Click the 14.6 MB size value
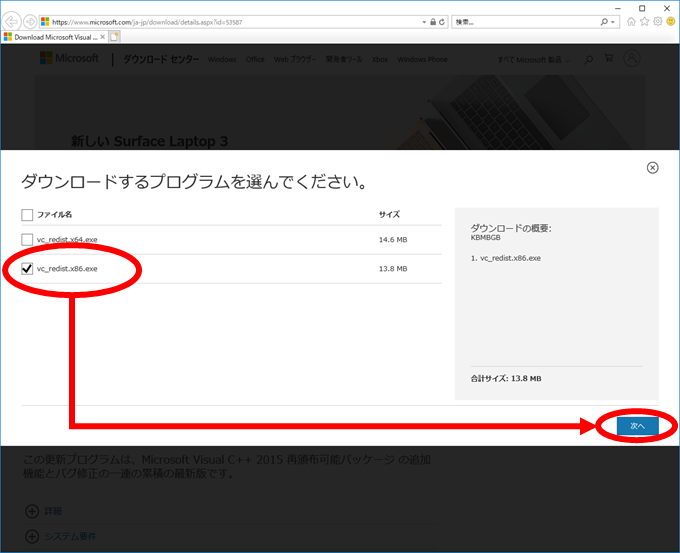The image size is (680, 553). click(393, 239)
